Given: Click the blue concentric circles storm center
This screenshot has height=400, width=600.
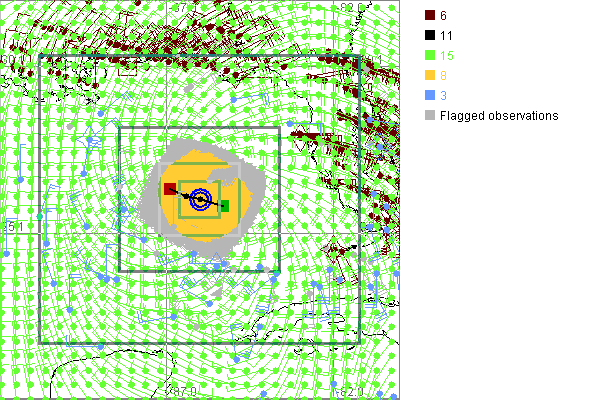Looking at the screenshot, I should [x=201, y=200].
